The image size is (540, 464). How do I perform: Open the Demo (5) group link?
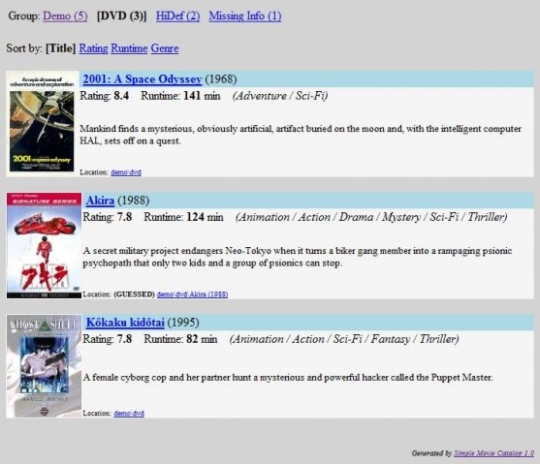pyautogui.click(x=65, y=16)
